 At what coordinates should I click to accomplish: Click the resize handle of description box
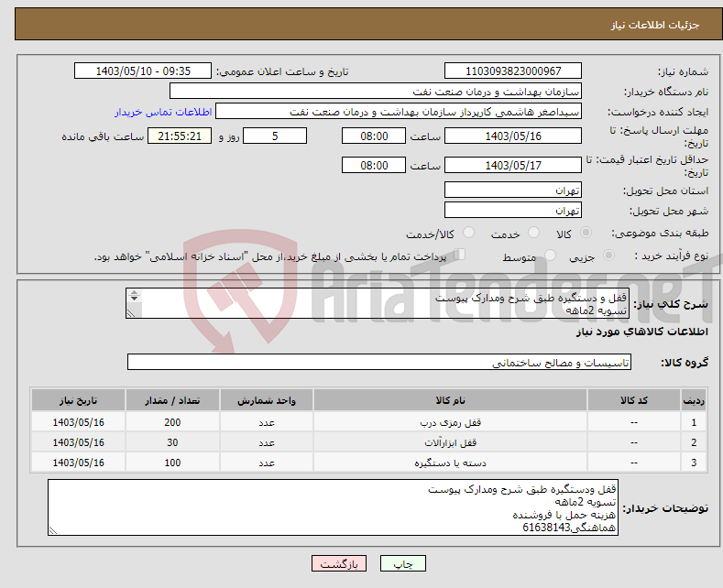pyautogui.click(x=131, y=313)
